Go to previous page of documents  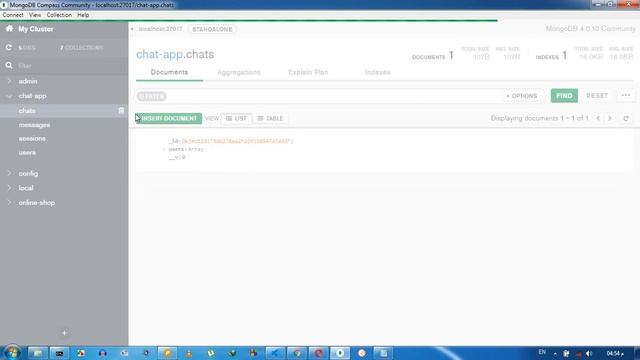click(598, 118)
